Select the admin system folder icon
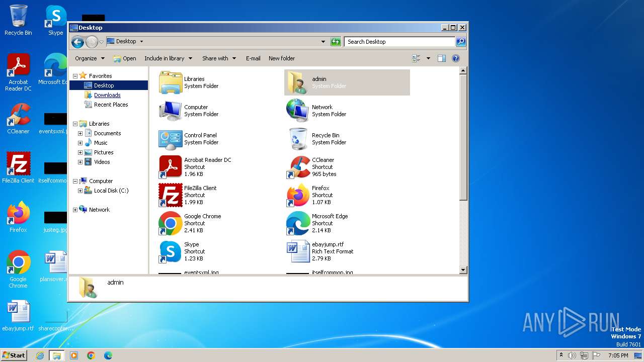 [298, 82]
